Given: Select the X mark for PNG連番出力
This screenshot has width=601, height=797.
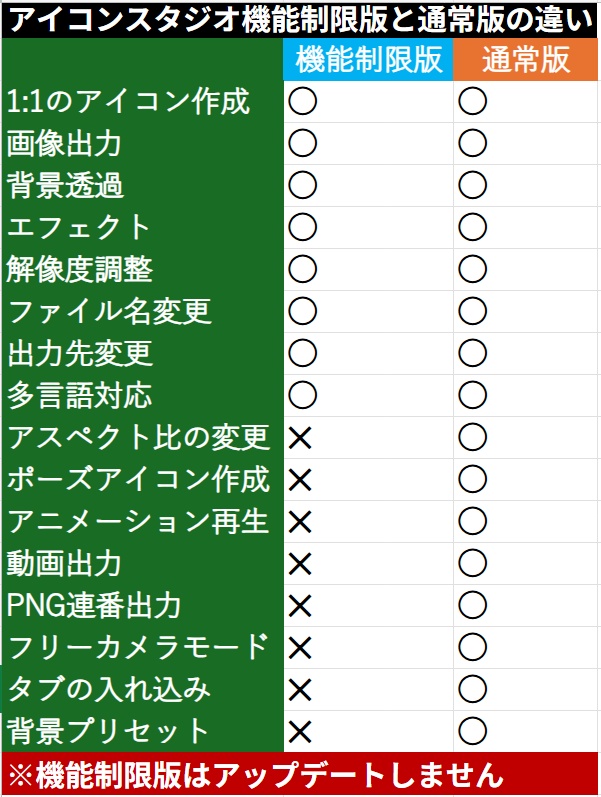Looking at the screenshot, I should pyautogui.click(x=300, y=606).
